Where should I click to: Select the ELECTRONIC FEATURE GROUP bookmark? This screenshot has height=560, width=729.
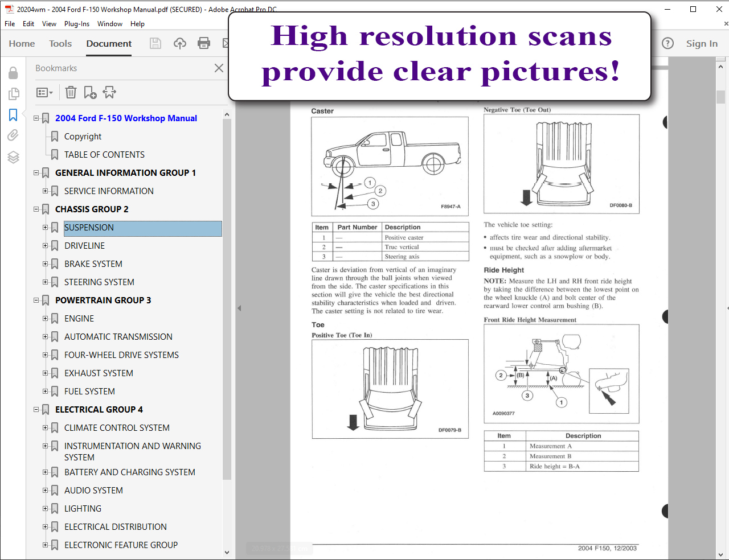[121, 545]
